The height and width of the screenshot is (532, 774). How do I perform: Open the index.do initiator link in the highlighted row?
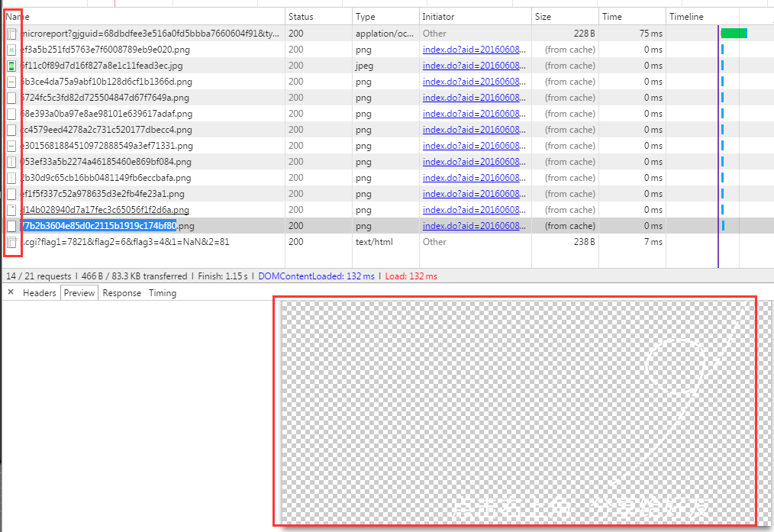[x=474, y=226]
